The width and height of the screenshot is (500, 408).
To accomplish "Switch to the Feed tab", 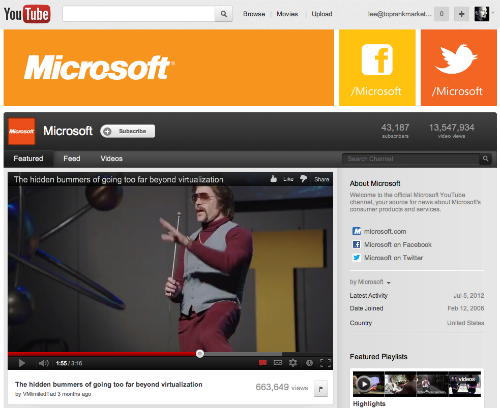I will pos(72,159).
